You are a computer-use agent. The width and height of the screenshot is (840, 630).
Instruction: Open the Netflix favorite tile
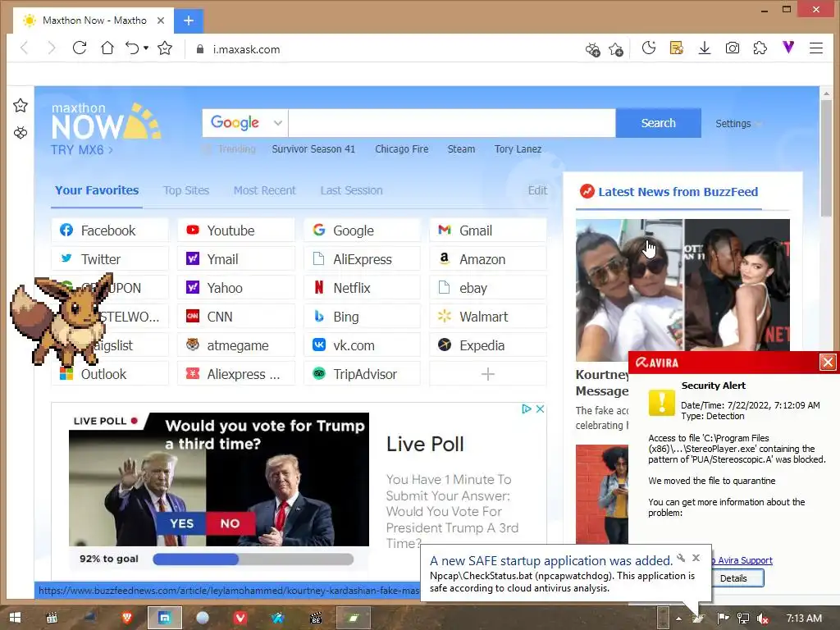click(362, 288)
